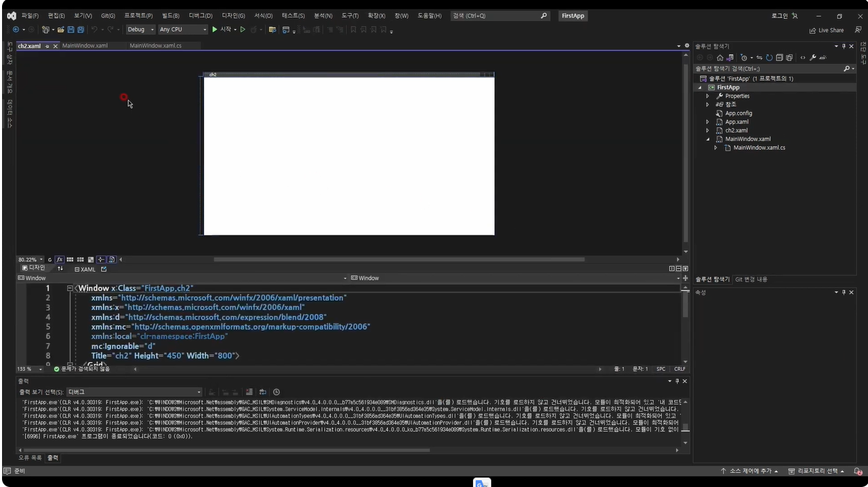Click the 검색 (Ctrl+Q) search box

(500, 16)
